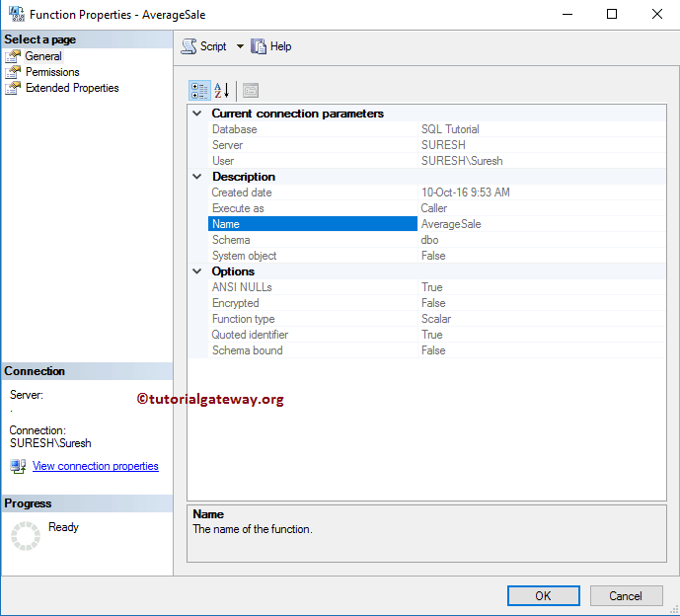
Task: Click the dbo schema value
Action: coord(429,240)
